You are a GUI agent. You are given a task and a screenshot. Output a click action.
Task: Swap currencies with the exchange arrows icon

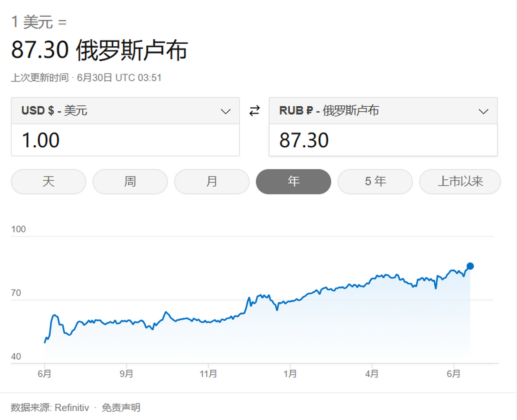[x=255, y=111]
